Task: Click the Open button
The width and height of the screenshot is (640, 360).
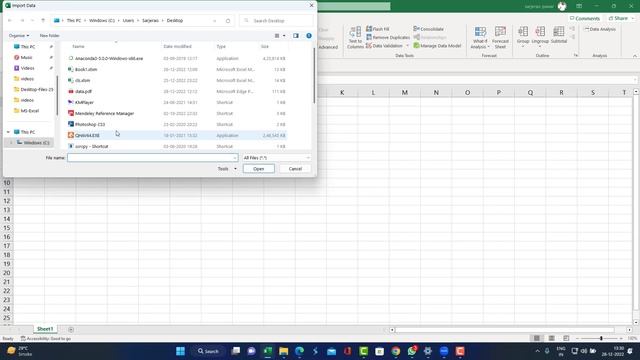Action: pos(259,169)
